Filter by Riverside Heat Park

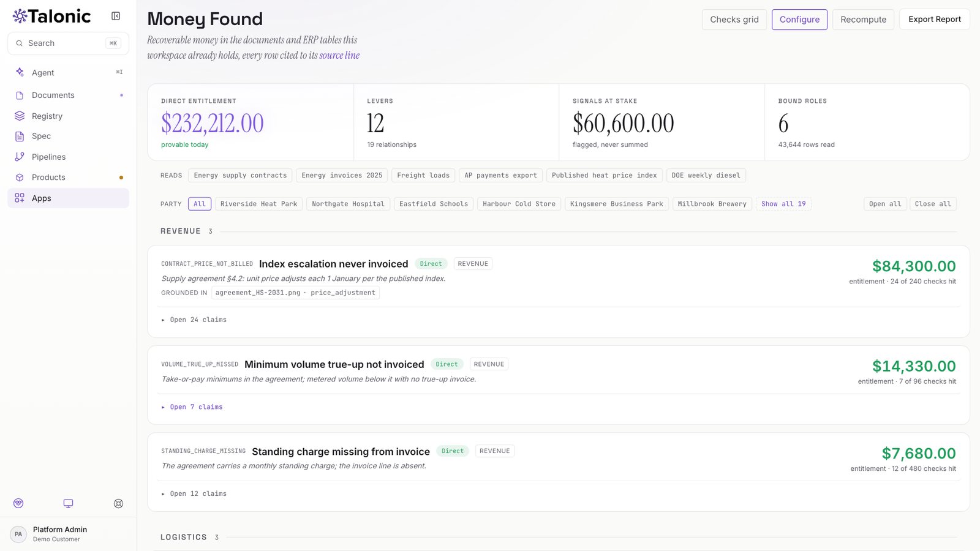click(x=258, y=204)
